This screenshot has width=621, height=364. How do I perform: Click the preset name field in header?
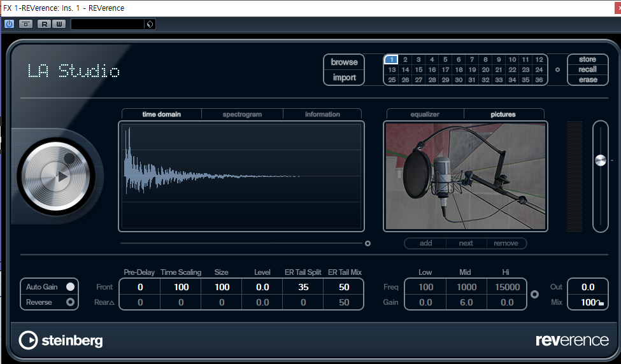click(x=108, y=24)
